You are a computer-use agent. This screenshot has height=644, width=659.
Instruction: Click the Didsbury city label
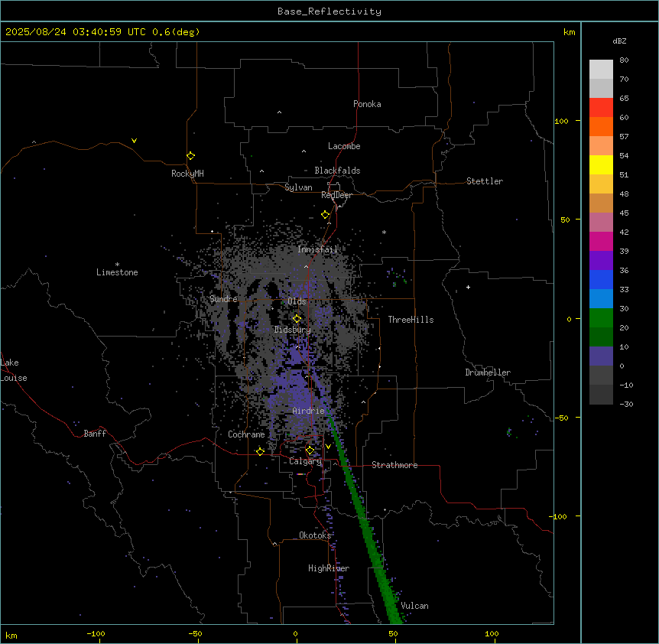pyautogui.click(x=293, y=330)
